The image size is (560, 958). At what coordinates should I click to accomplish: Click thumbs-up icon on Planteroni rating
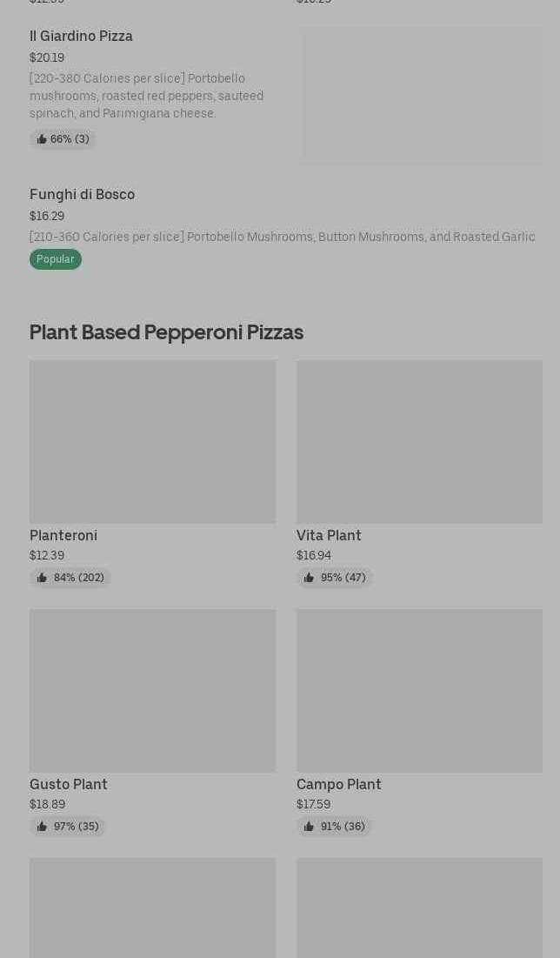coord(42,578)
